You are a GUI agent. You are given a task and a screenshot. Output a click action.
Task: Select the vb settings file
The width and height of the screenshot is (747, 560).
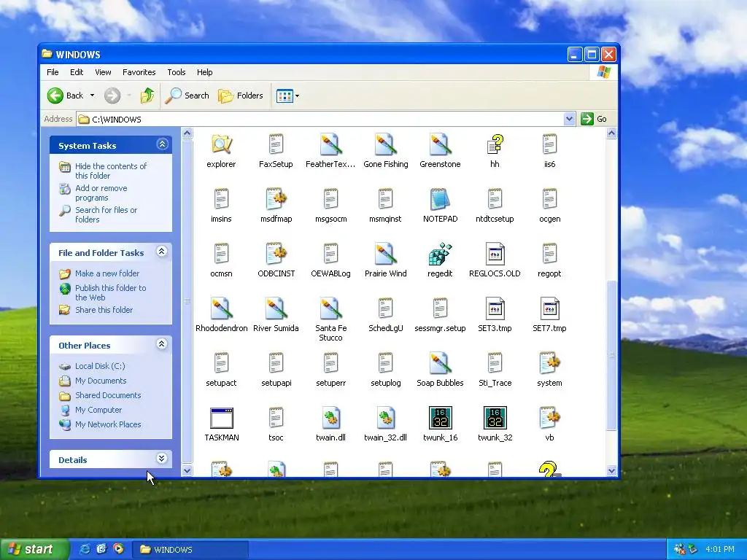point(549,418)
